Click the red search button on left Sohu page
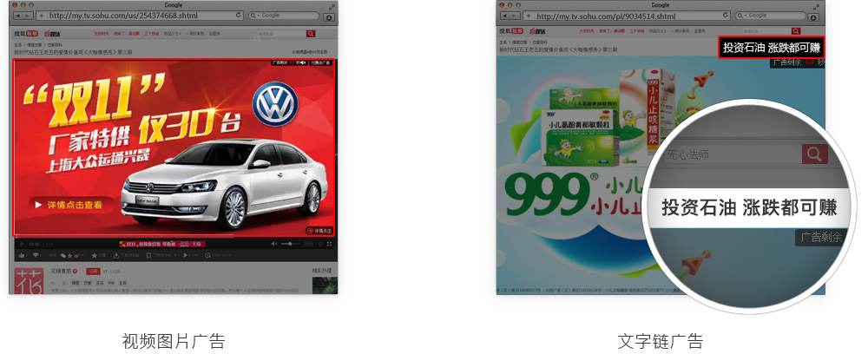The image size is (868, 354). tap(311, 34)
